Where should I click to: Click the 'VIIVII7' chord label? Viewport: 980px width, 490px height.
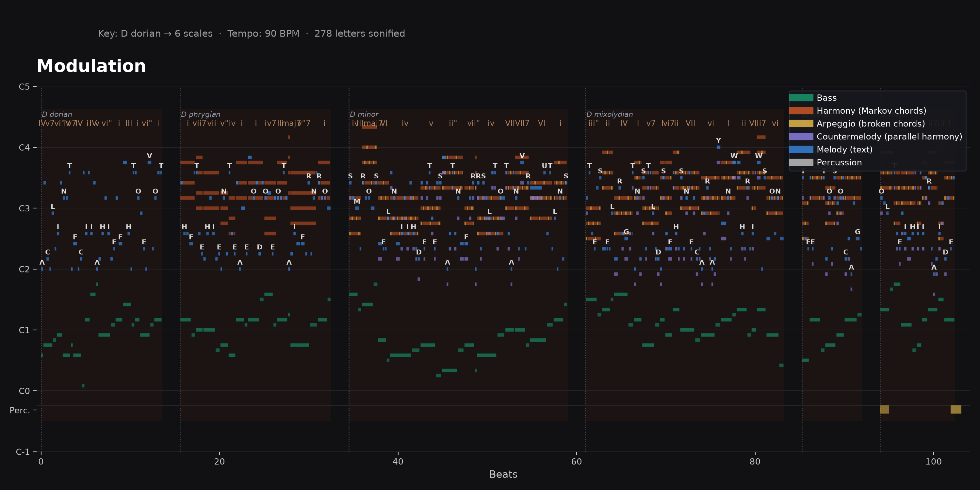coord(517,123)
